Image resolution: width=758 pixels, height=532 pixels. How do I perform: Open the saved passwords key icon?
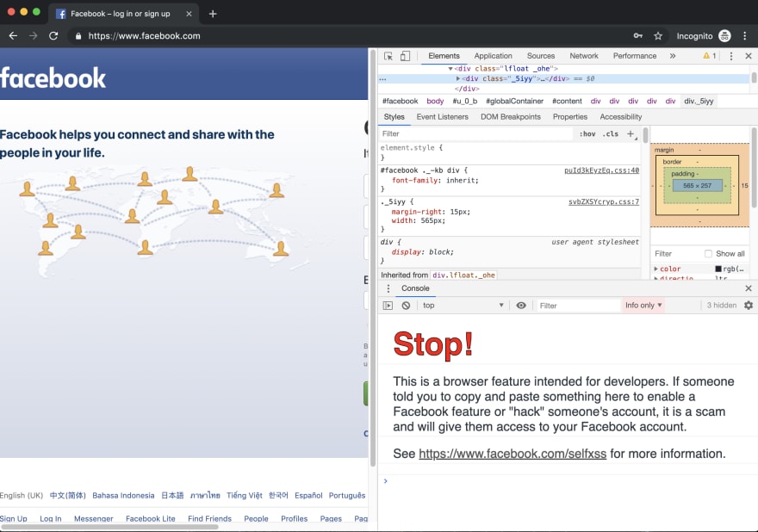[638, 36]
